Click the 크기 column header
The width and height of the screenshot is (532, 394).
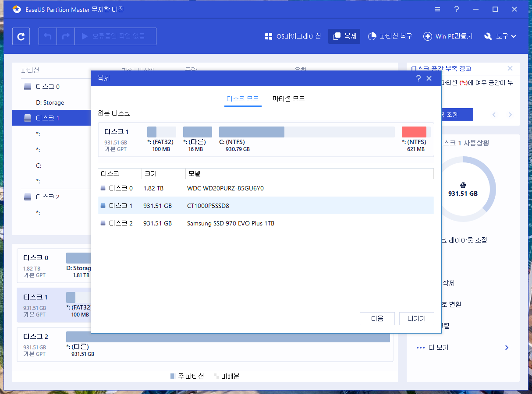(163, 174)
